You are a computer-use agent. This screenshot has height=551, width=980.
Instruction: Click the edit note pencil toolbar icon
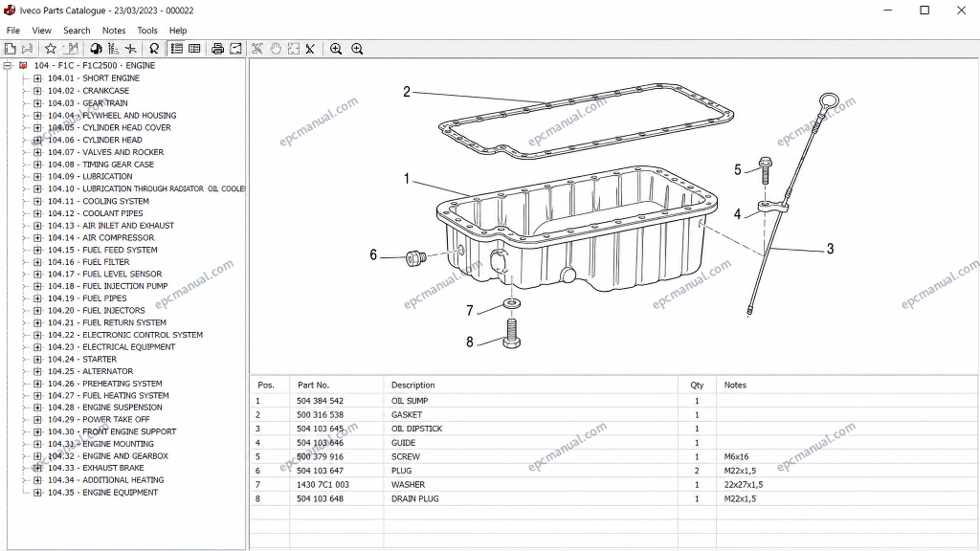pos(71,49)
